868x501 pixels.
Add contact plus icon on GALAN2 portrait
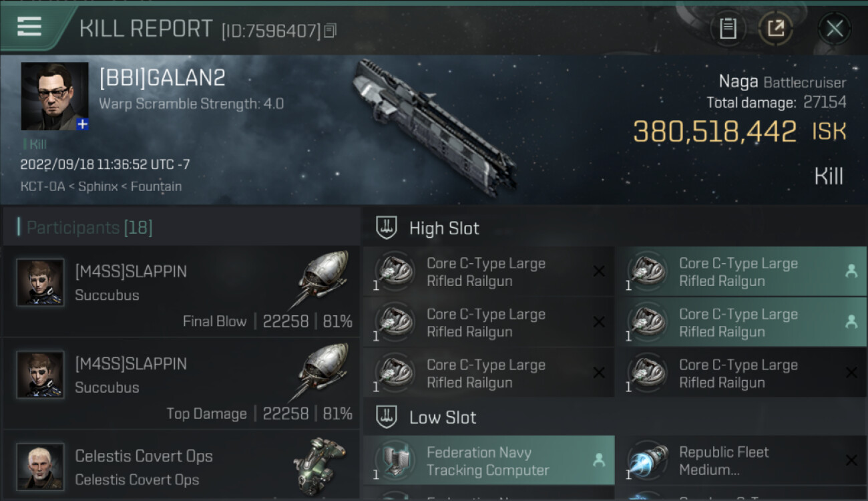tap(82, 124)
